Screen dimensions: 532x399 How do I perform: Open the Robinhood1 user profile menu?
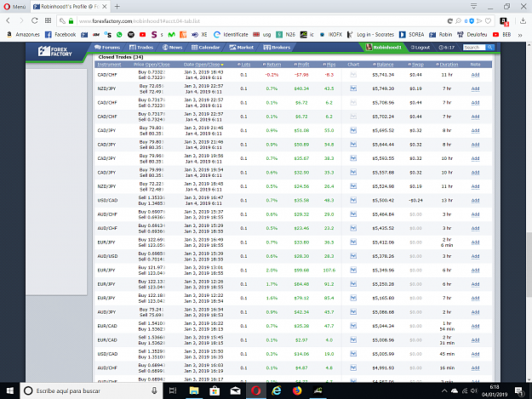[x=383, y=48]
